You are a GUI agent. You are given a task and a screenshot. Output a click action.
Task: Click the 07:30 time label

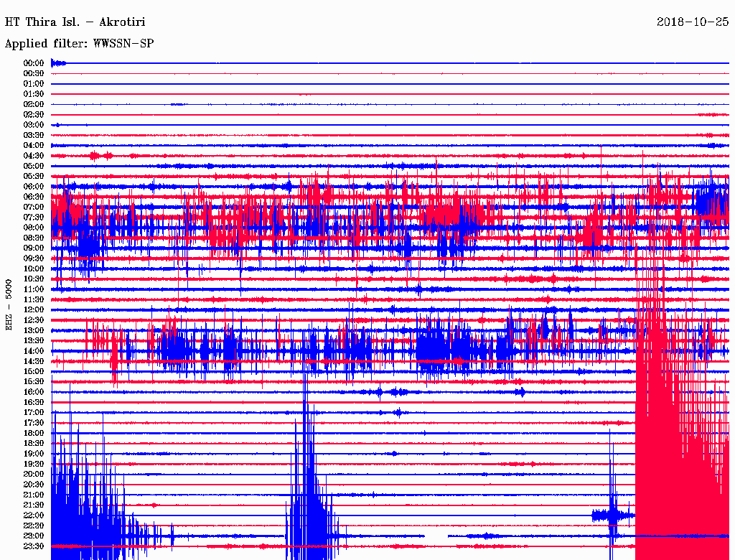pyautogui.click(x=34, y=217)
